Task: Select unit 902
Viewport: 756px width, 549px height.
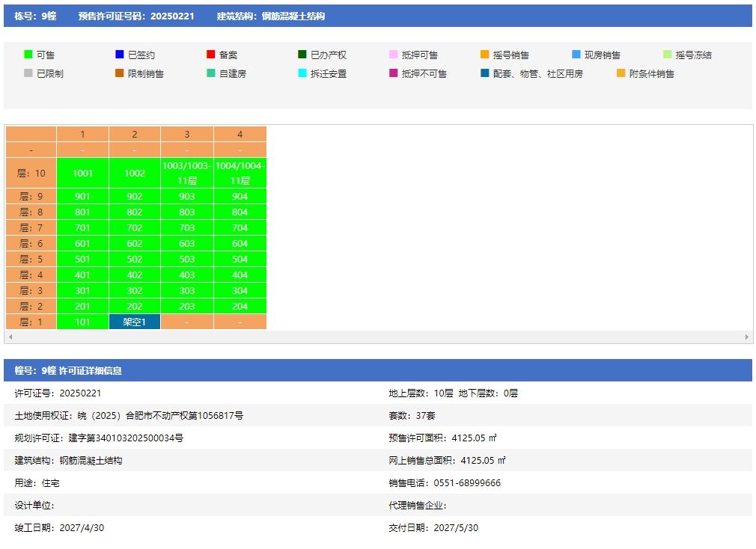Action: tap(135, 197)
